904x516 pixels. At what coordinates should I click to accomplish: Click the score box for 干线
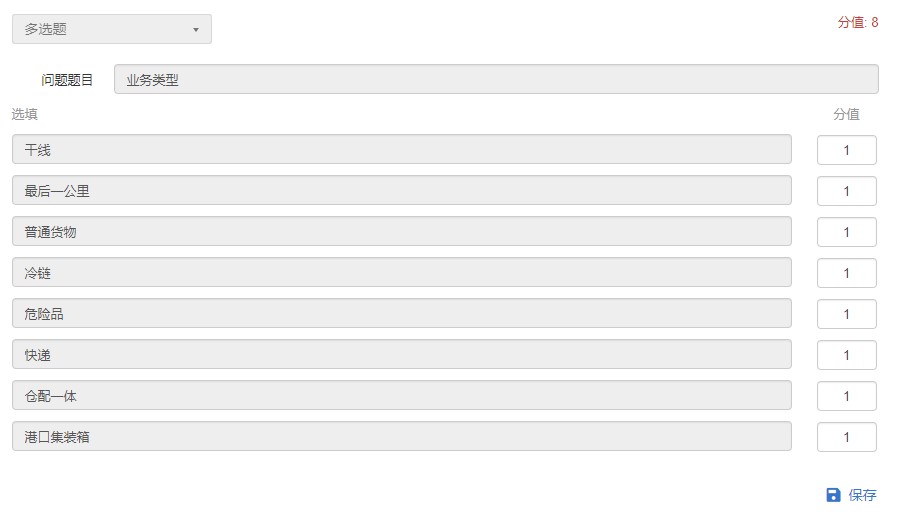tap(846, 150)
